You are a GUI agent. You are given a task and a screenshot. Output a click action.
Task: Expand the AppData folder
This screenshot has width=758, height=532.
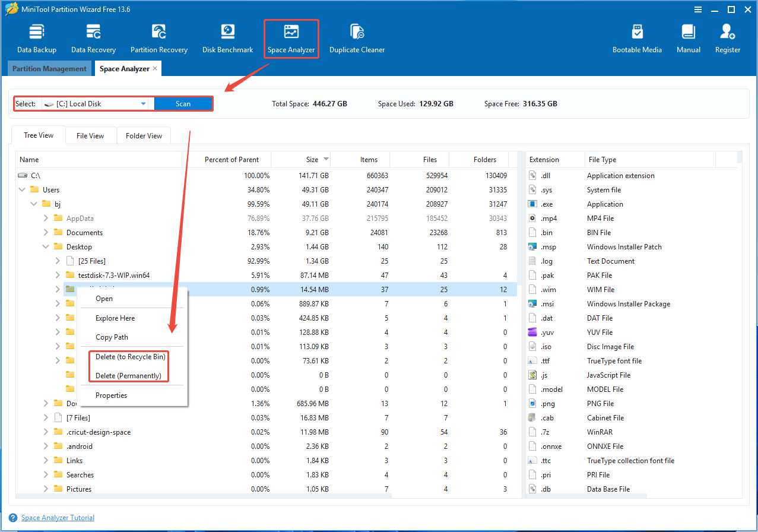click(45, 218)
